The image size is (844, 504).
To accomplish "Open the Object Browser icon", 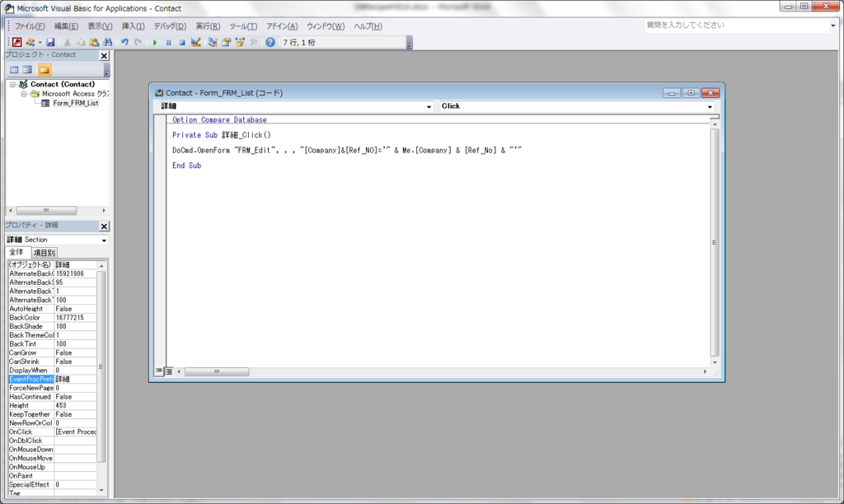I will point(240,42).
